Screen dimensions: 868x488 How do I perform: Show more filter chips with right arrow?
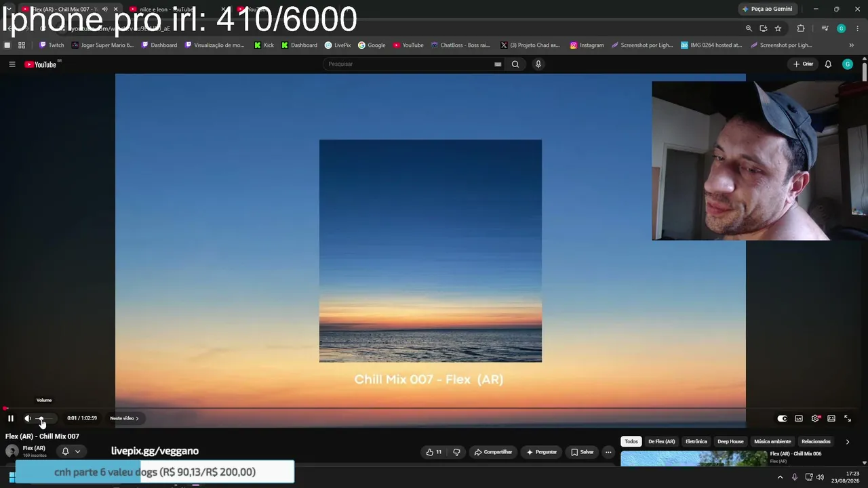tap(847, 441)
